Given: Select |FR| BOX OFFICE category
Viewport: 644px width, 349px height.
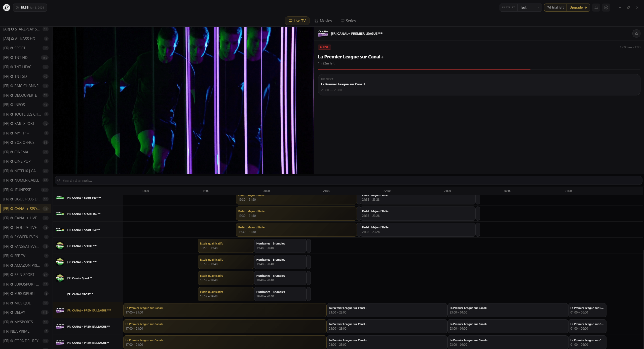Looking at the screenshot, I should coord(26,143).
